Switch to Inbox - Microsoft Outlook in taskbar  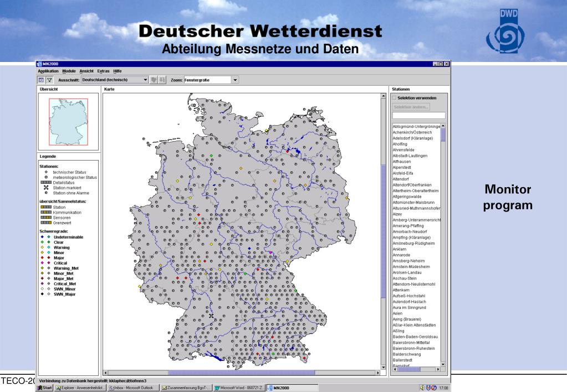point(133,388)
